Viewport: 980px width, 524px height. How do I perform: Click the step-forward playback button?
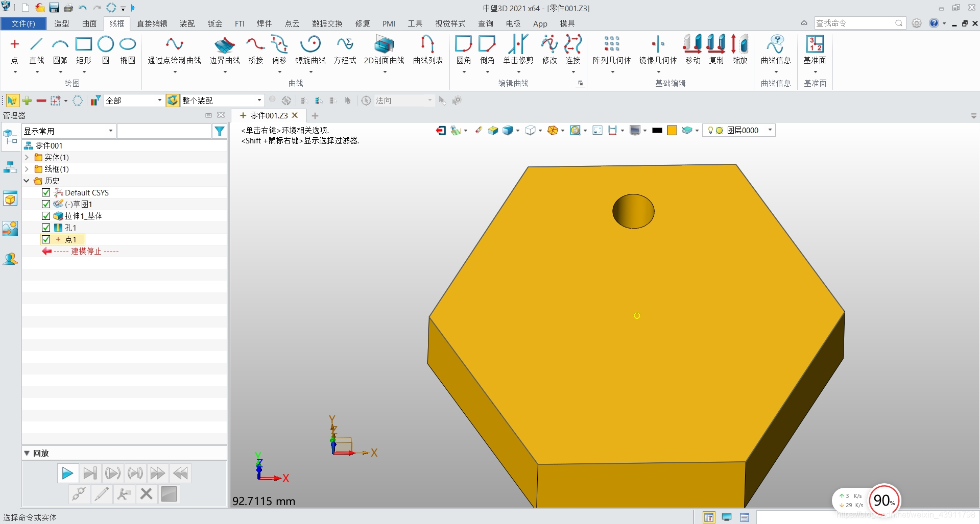[90, 473]
